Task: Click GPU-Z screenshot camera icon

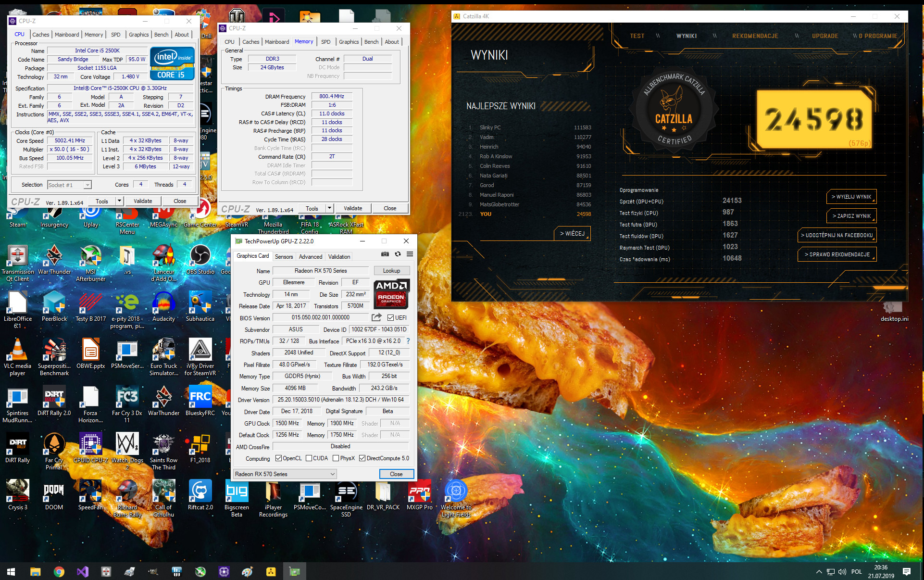Action: click(x=385, y=254)
